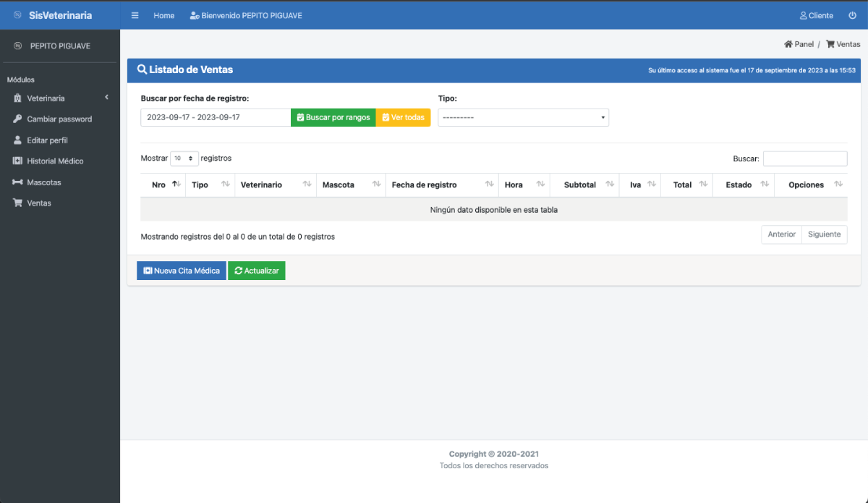
Task: Sort the Total column
Action: click(x=702, y=185)
